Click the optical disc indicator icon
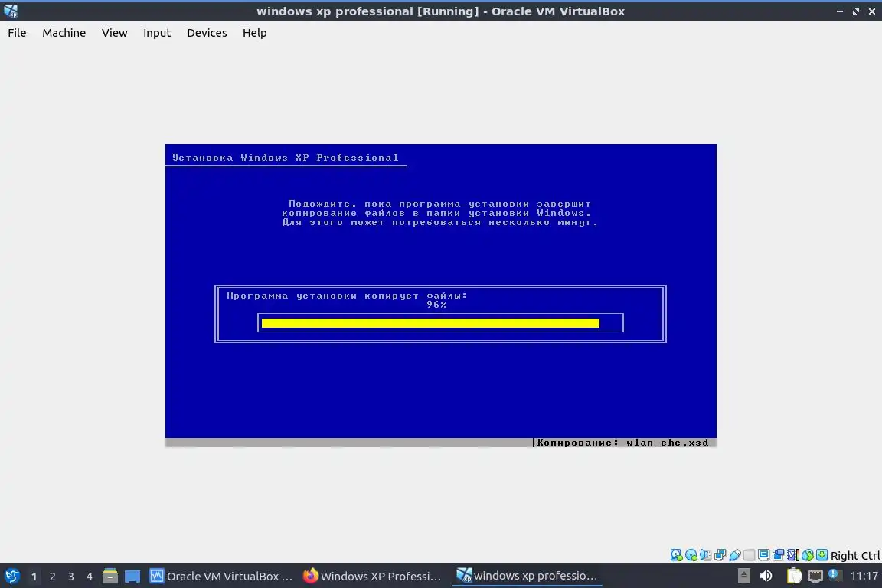 tap(691, 555)
